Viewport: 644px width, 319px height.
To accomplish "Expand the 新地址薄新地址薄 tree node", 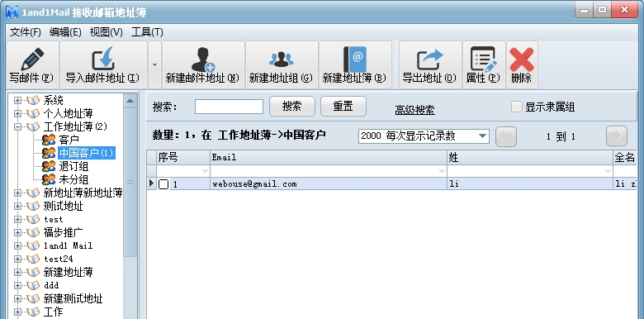I will pos(17,193).
